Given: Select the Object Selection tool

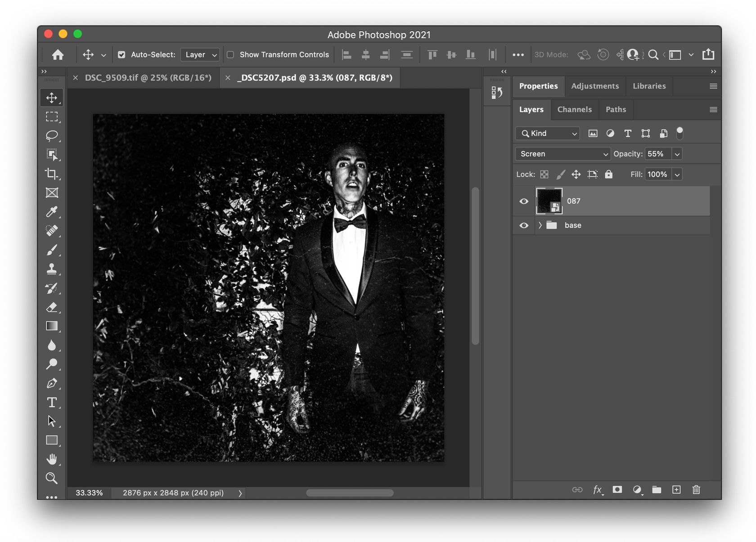Looking at the screenshot, I should pos(52,155).
